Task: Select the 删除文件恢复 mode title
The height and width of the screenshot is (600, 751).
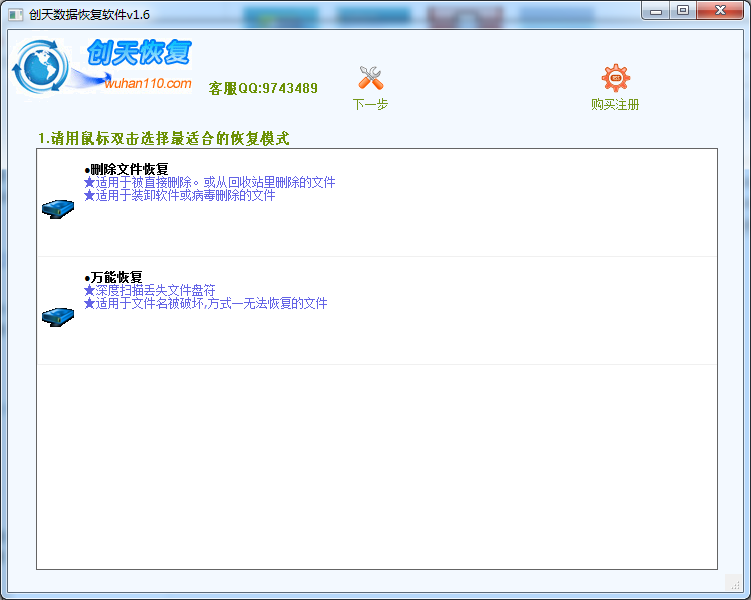Action: point(128,169)
